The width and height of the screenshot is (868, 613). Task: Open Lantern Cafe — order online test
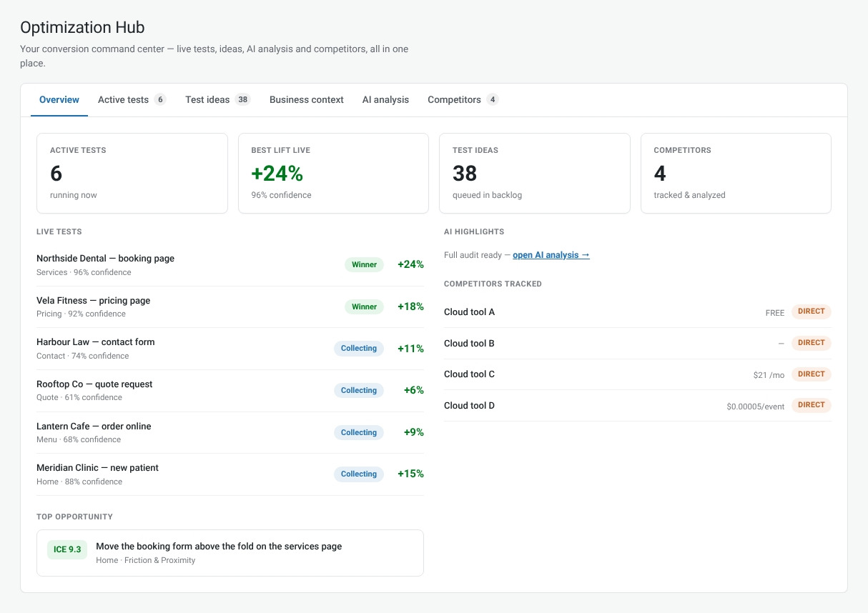point(230,432)
